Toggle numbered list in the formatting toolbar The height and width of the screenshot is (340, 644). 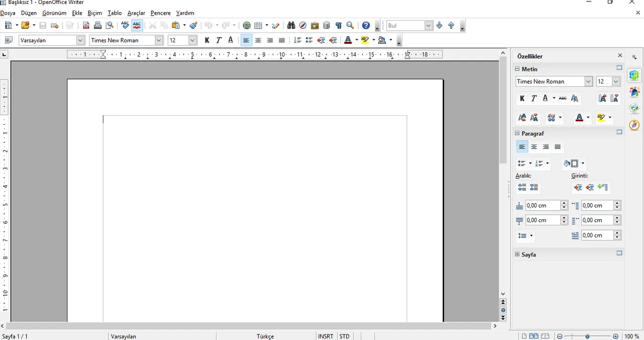pyautogui.click(x=297, y=40)
